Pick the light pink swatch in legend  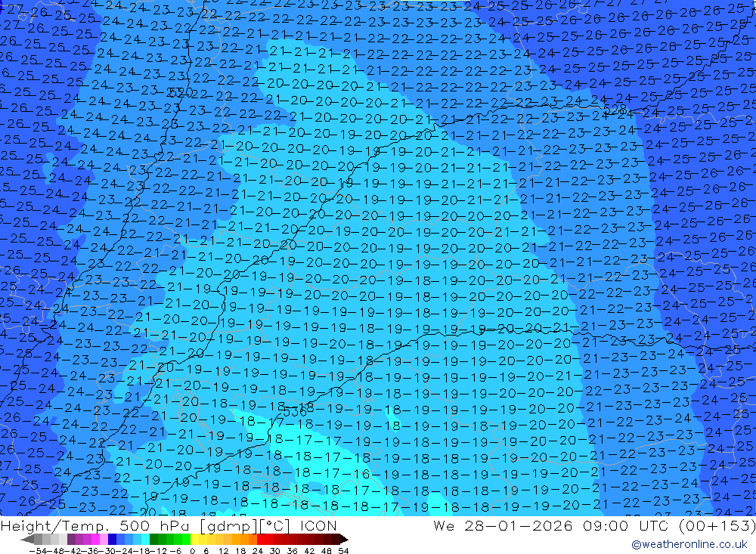[x=104, y=539]
